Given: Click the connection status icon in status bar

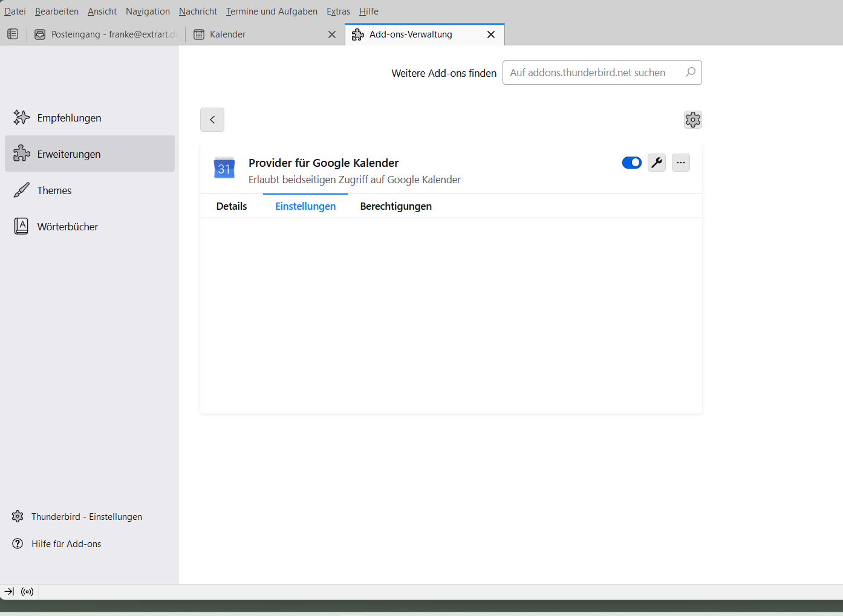Looking at the screenshot, I should tap(27, 592).
